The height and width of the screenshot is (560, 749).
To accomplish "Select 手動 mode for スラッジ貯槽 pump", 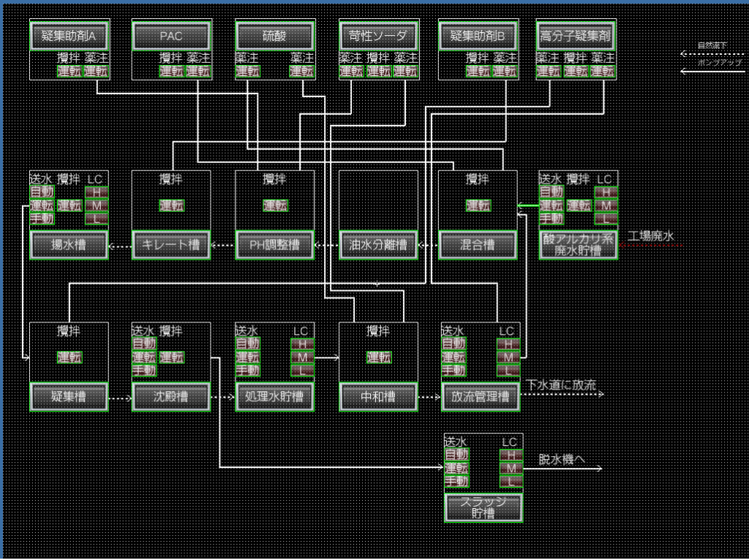I will click(x=456, y=482).
